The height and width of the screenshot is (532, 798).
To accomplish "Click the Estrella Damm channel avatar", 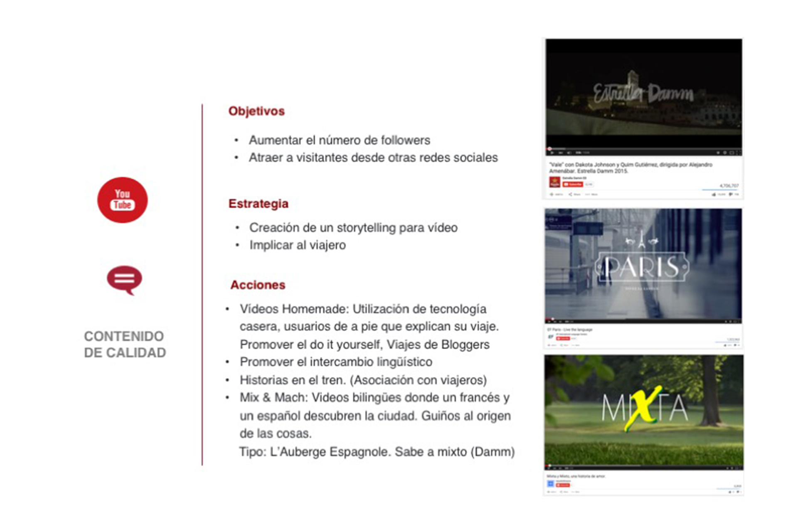I will (x=554, y=182).
